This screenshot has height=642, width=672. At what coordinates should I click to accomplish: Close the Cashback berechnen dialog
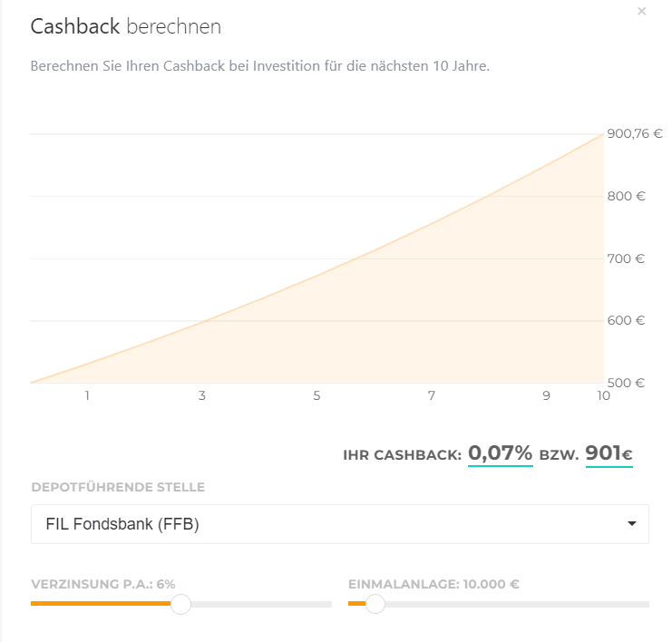point(642,12)
